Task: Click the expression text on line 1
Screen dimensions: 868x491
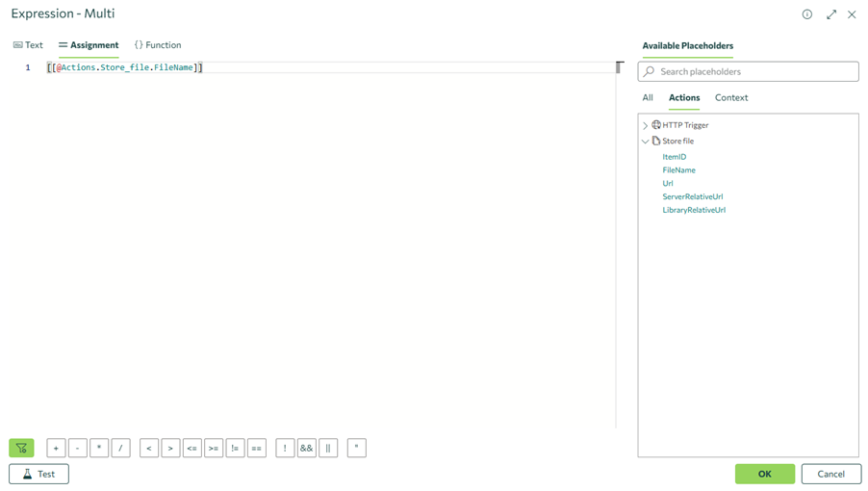Action: click(x=125, y=67)
